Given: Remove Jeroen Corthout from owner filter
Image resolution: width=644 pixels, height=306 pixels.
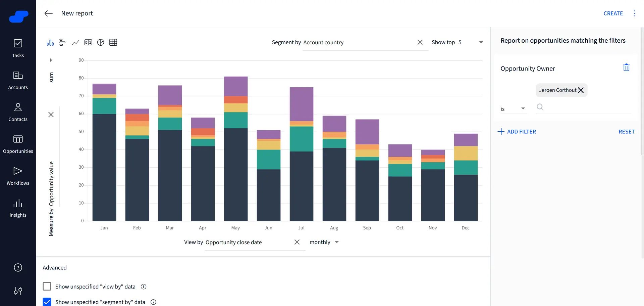Looking at the screenshot, I should [581, 90].
